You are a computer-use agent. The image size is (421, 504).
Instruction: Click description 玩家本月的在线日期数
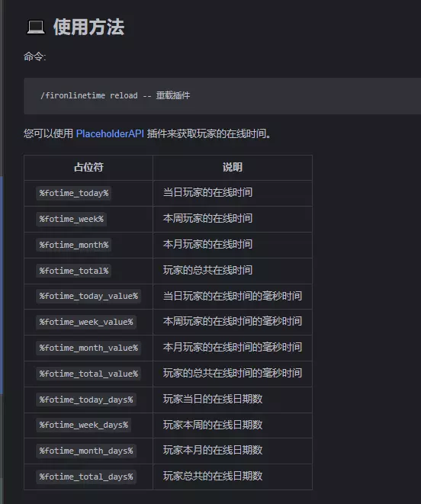coord(213,450)
